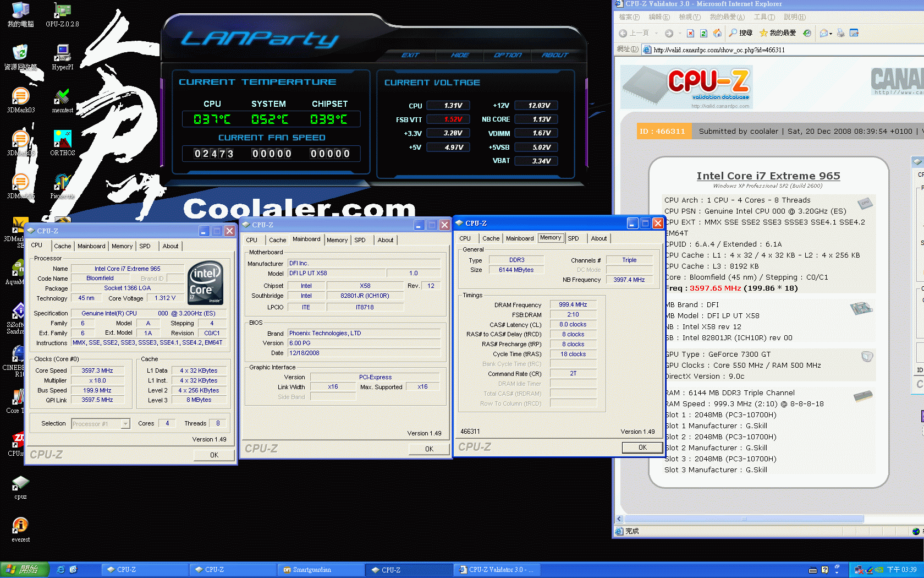
Task: Open the IE Tools (工具) menu
Action: (764, 17)
